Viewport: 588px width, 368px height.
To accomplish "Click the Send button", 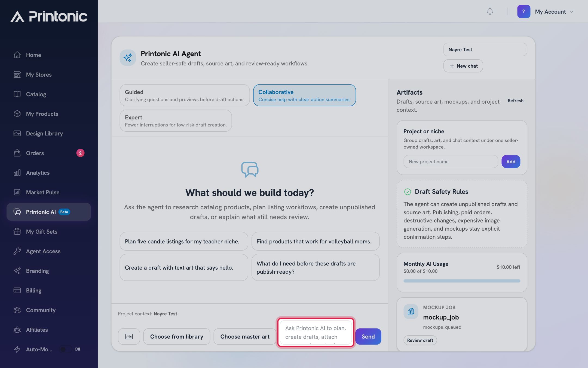I will pos(368,336).
